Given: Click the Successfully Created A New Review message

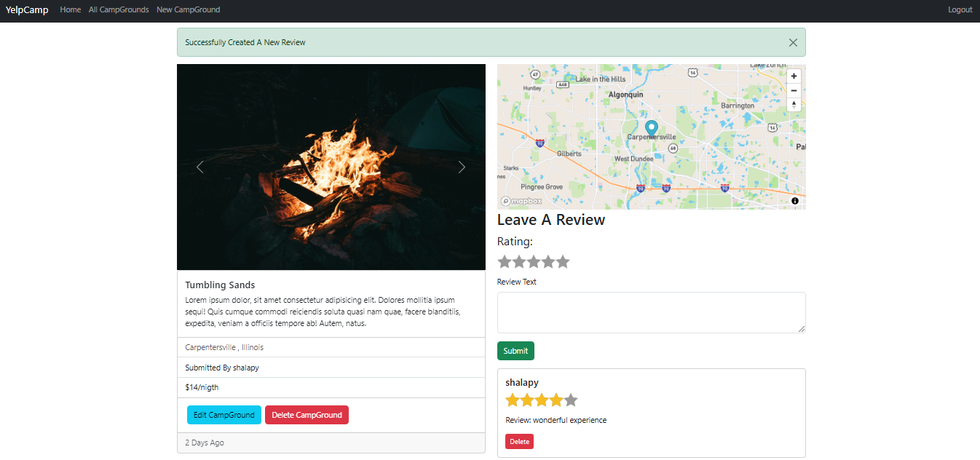Looking at the screenshot, I should (x=245, y=42).
